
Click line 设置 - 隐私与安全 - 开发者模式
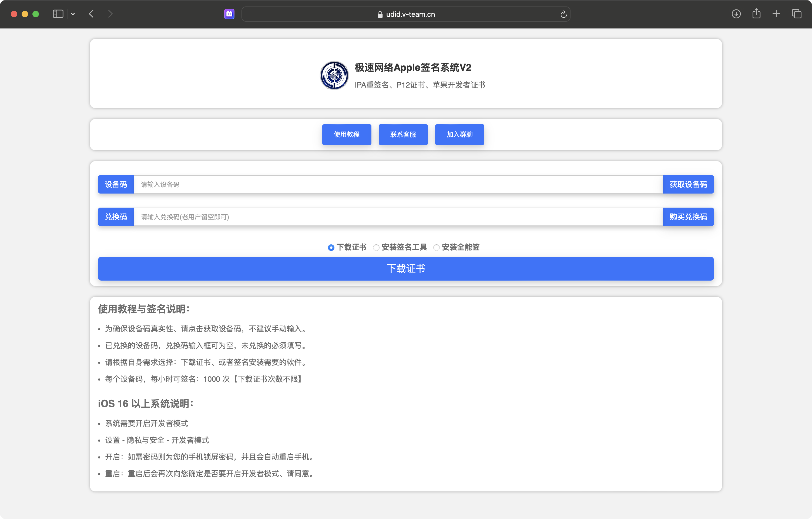(x=157, y=440)
